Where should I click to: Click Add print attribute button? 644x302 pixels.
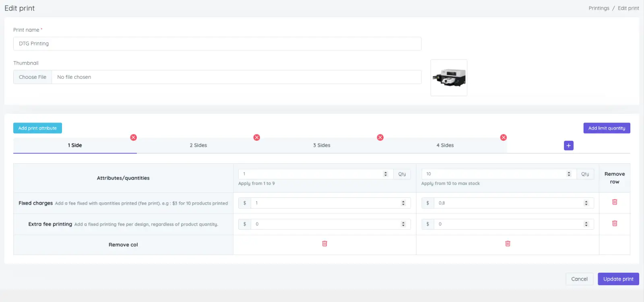37,128
